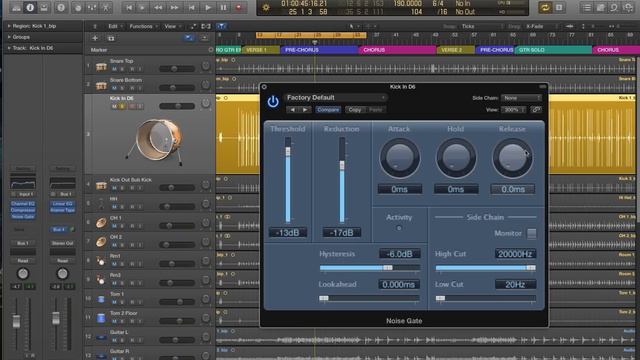Solo the Kick In D6 track
Image resolution: width=640 pixels, height=360 pixels.
coord(122,106)
